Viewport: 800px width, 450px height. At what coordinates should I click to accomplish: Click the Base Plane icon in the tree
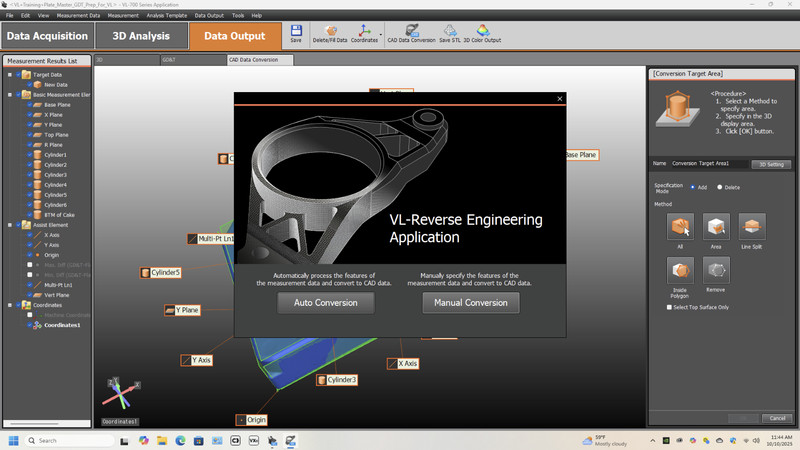(x=38, y=105)
